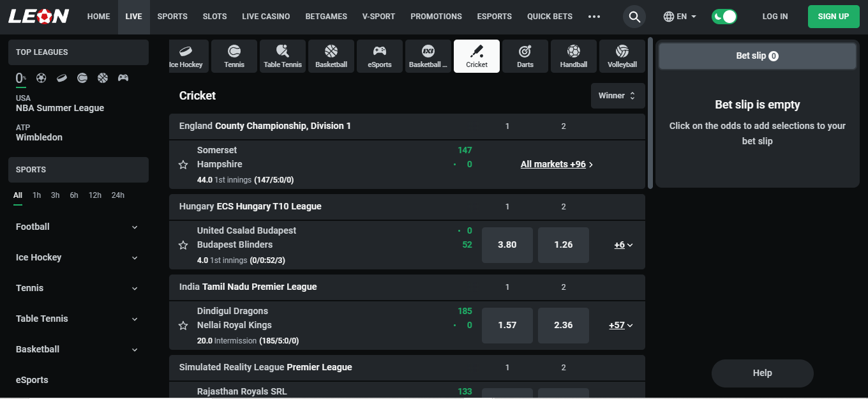Pick the 1.57 odds for Dindigul Dragons
This screenshot has height=399, width=868.
[507, 326]
